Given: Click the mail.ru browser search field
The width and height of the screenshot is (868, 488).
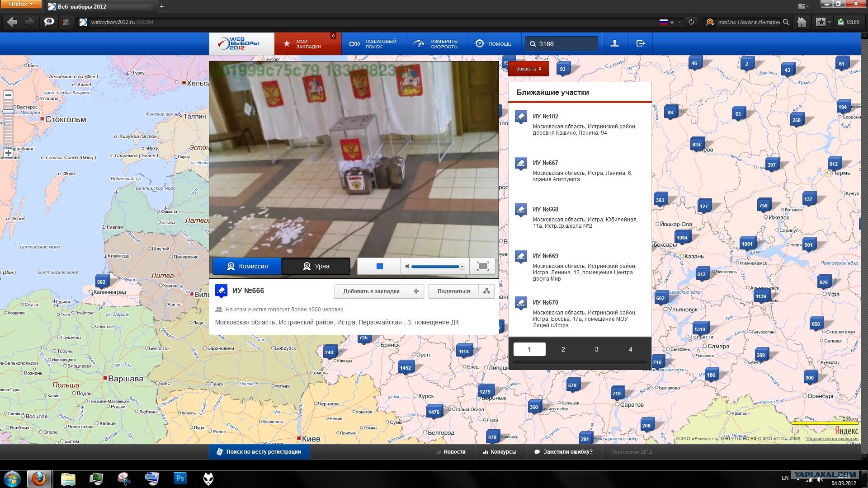Looking at the screenshot, I should (748, 22).
